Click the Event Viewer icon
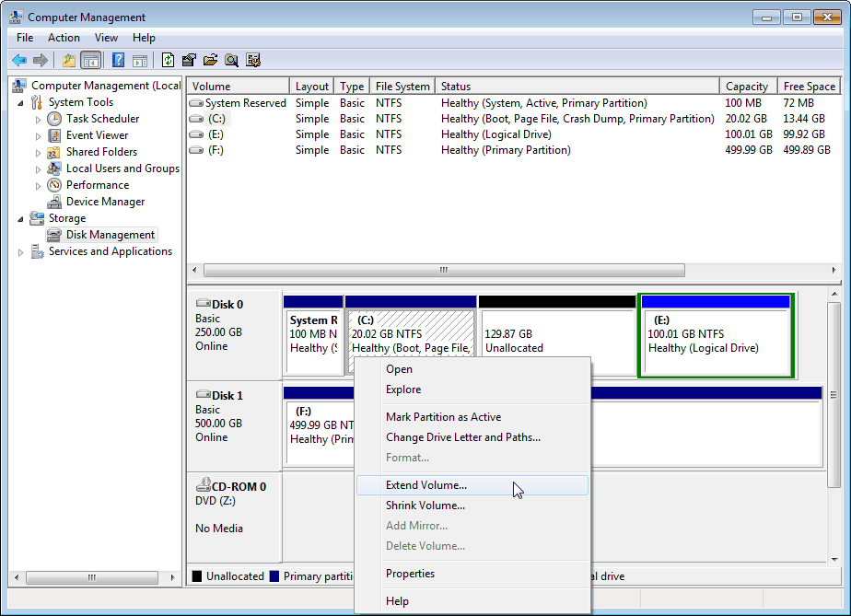The image size is (851, 616). pos(54,135)
